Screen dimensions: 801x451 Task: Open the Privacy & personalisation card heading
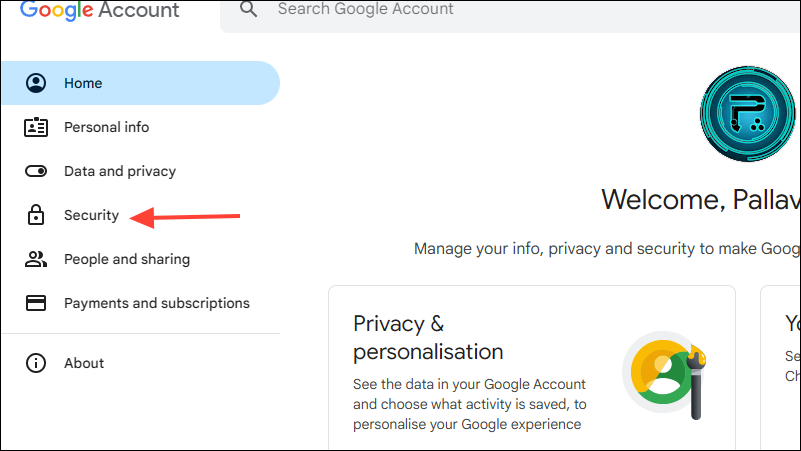(x=428, y=338)
